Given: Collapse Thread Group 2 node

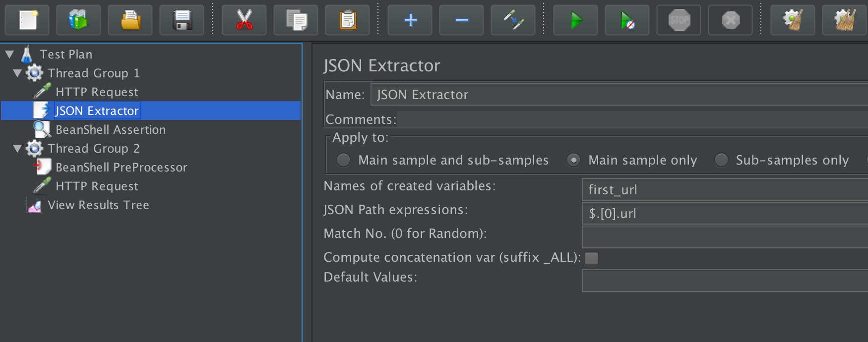Looking at the screenshot, I should point(17,149).
